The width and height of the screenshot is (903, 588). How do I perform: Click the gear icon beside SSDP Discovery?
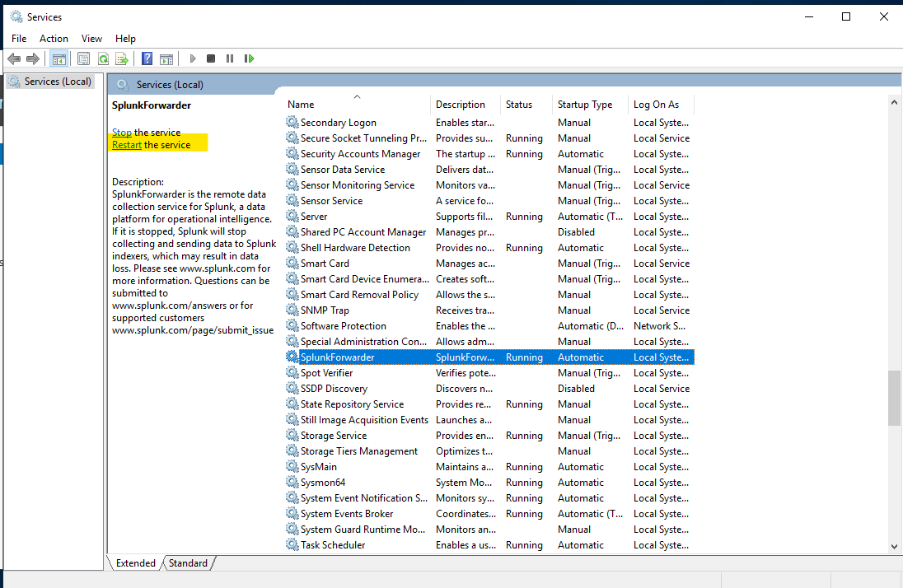pyautogui.click(x=292, y=388)
